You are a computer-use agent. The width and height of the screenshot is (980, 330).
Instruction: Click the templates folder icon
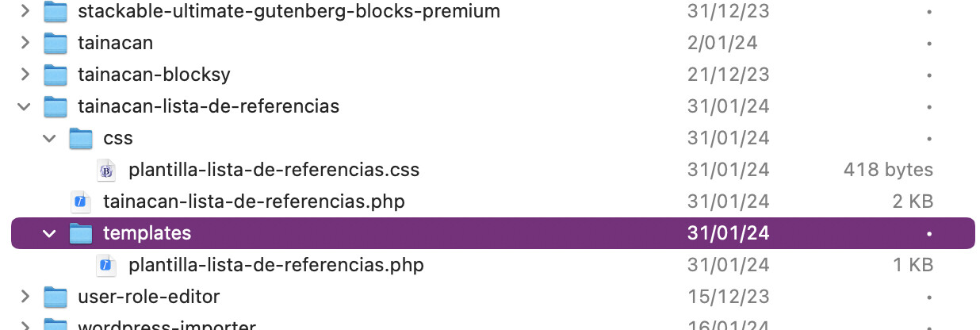(81, 233)
